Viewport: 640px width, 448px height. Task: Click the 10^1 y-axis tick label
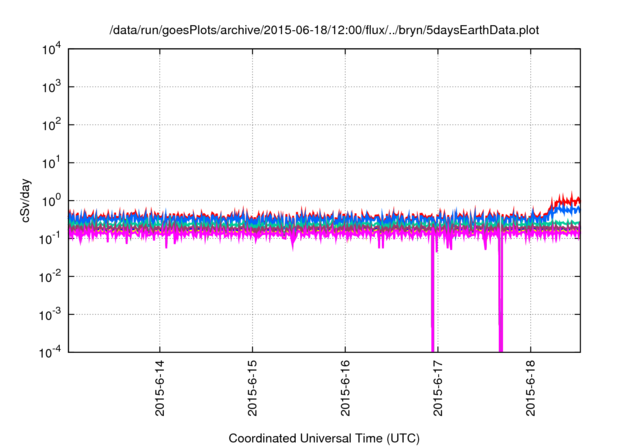51,163
